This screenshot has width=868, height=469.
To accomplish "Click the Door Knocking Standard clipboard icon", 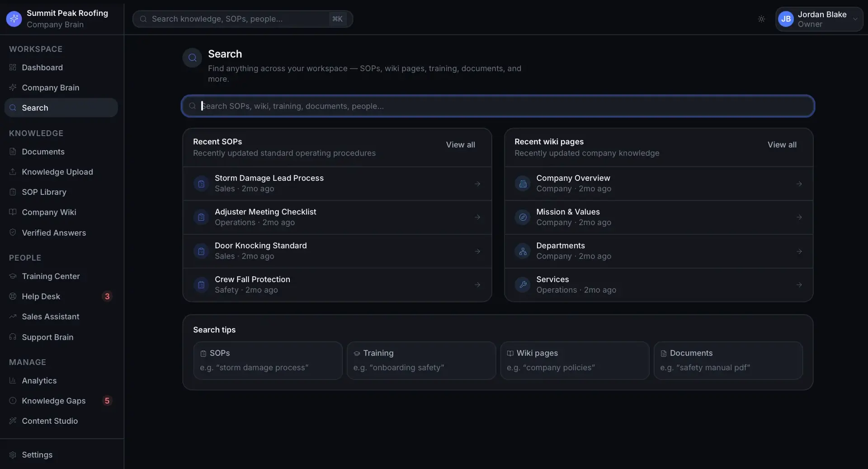I will [201, 251].
